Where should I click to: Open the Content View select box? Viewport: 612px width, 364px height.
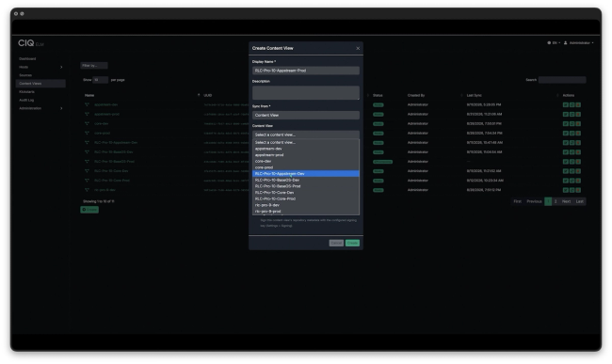point(306,135)
